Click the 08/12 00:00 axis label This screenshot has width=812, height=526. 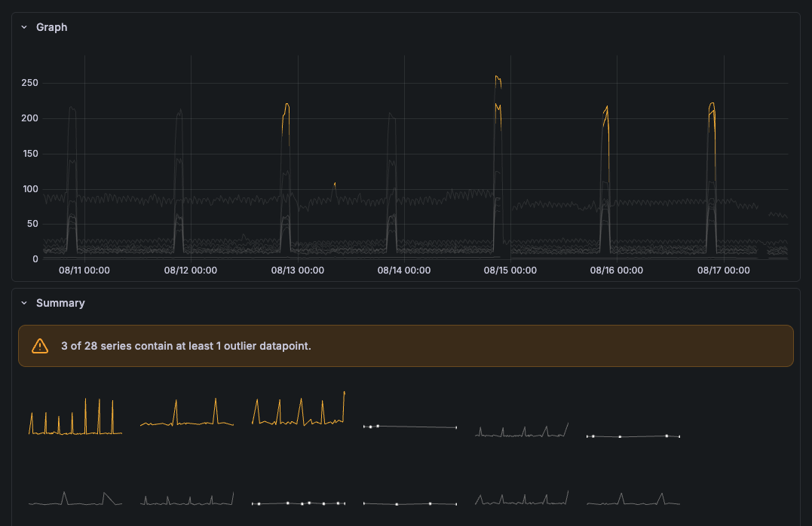[x=191, y=271]
